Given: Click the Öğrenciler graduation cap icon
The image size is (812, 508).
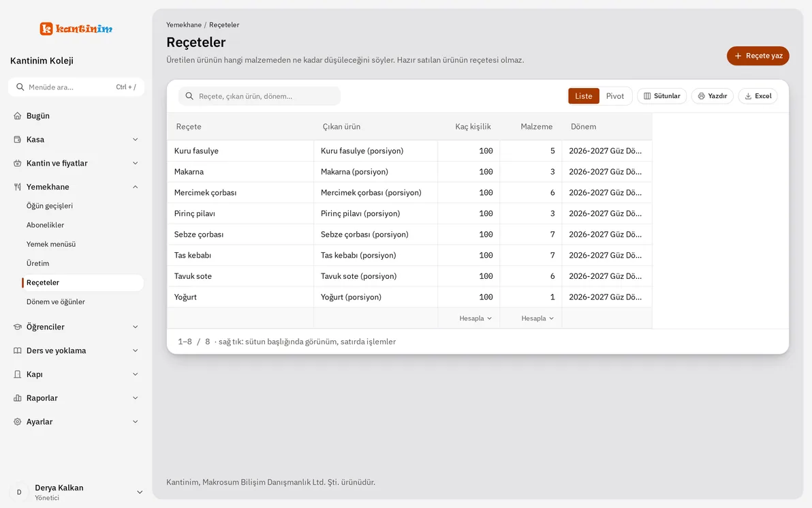Looking at the screenshot, I should pos(17,327).
